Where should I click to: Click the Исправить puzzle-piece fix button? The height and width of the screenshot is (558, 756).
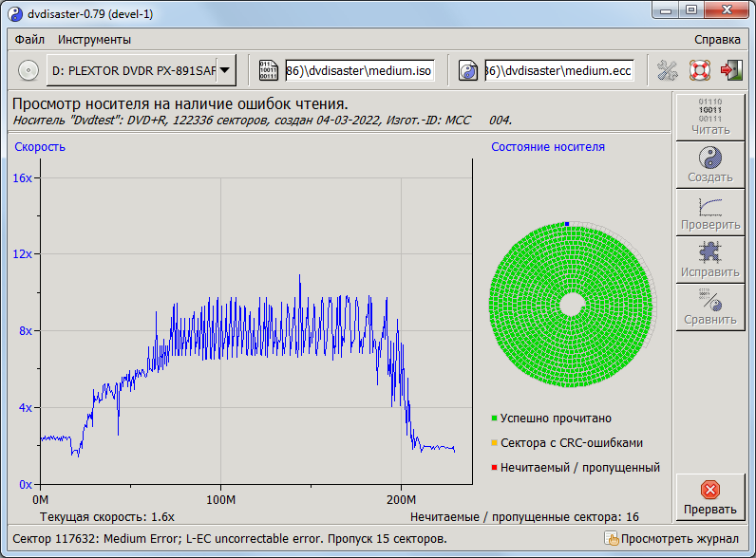[710, 259]
